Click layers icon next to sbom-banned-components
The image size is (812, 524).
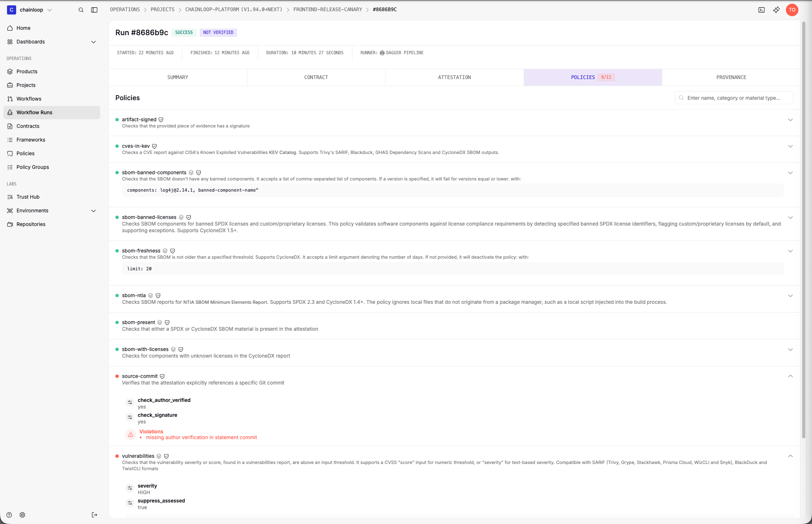191,173
